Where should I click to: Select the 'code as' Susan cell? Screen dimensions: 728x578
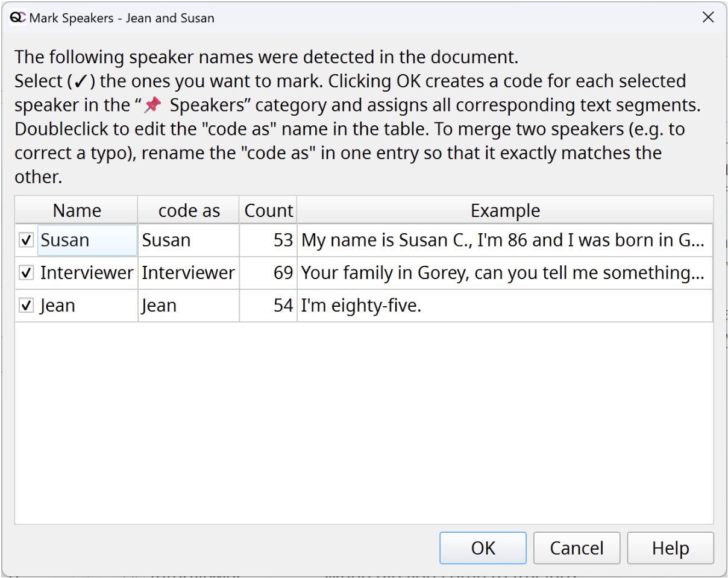coord(189,240)
